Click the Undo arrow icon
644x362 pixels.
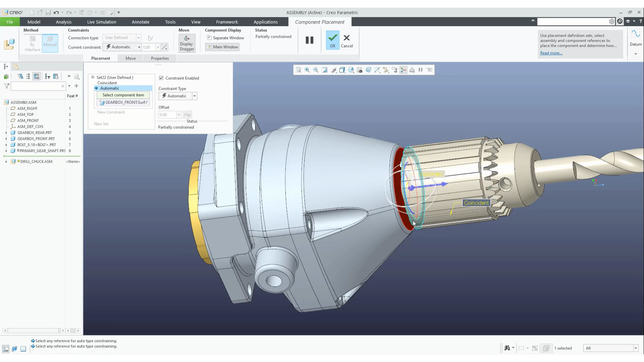point(56,12)
